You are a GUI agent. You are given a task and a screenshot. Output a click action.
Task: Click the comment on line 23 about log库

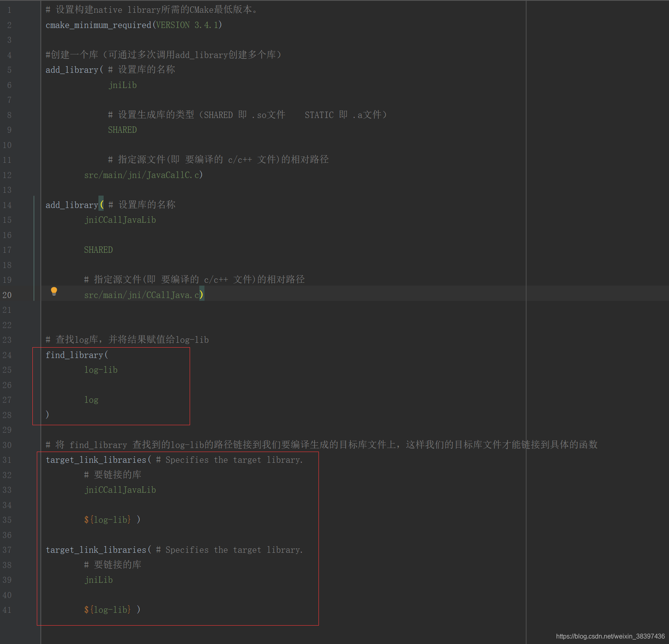127,340
